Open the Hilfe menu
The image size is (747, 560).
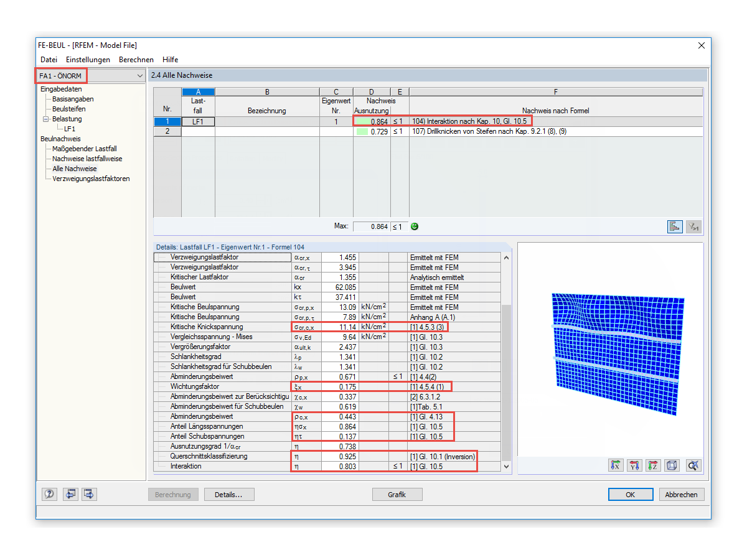tap(171, 60)
